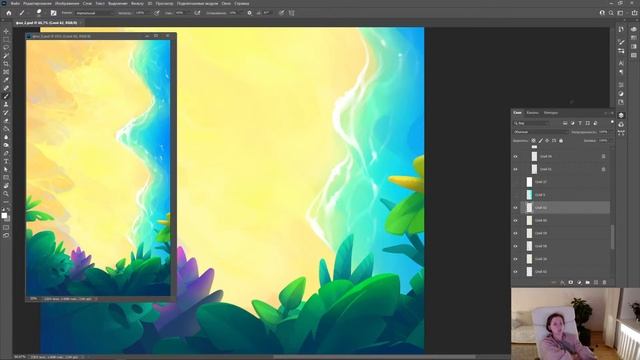Toggle pressure for opacity icon
Viewport: 640px width, 360px height.
157,13
